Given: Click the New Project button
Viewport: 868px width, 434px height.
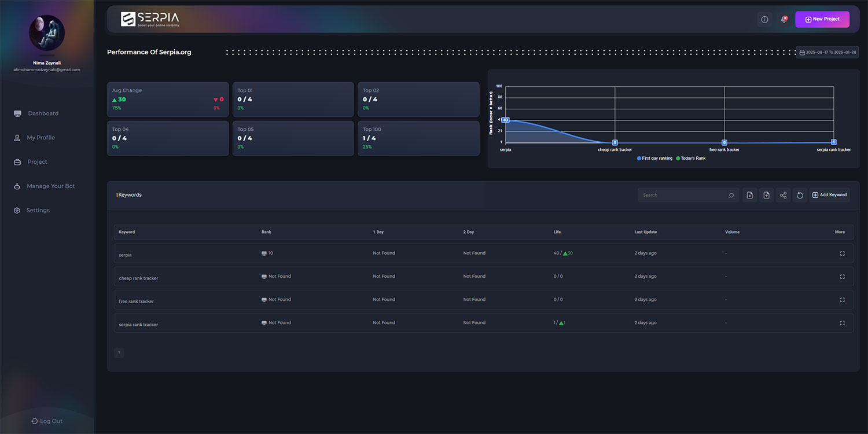Looking at the screenshot, I should 822,19.
